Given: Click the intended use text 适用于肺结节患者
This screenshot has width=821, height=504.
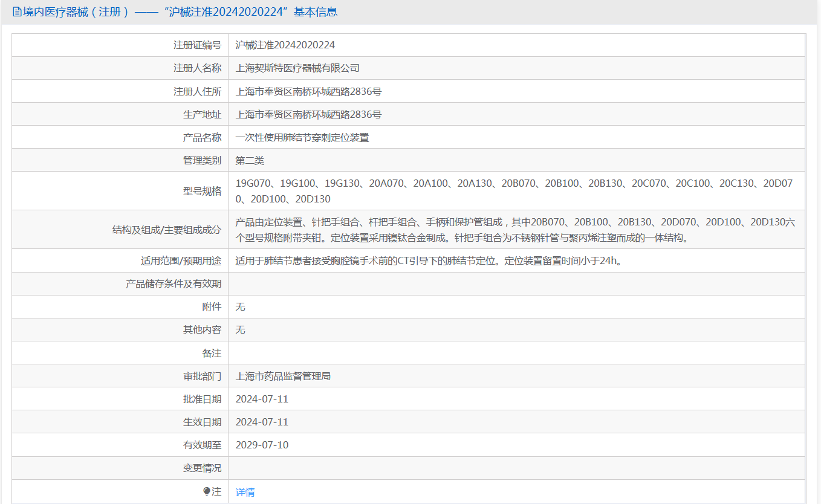Looking at the screenshot, I should [x=429, y=260].
